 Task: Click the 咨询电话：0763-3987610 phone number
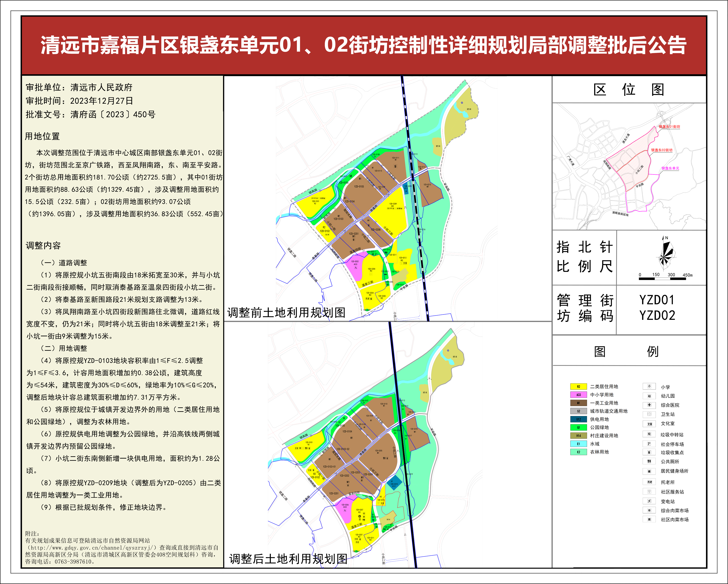click(60, 562)
